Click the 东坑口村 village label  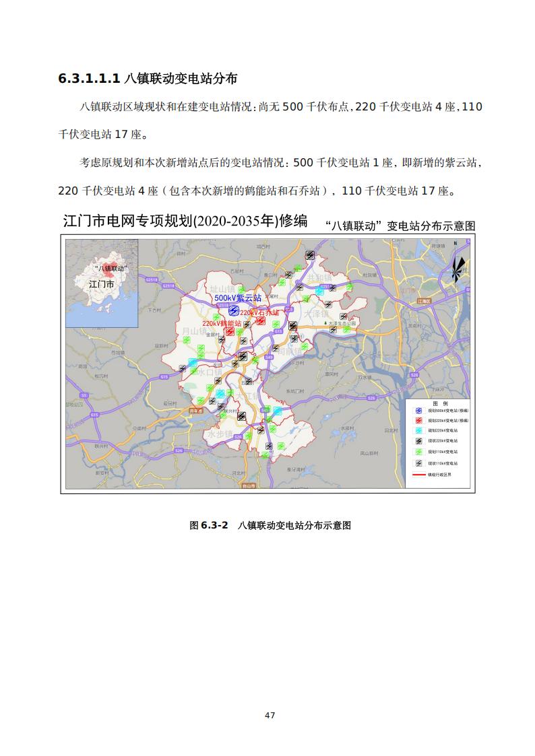294,391
